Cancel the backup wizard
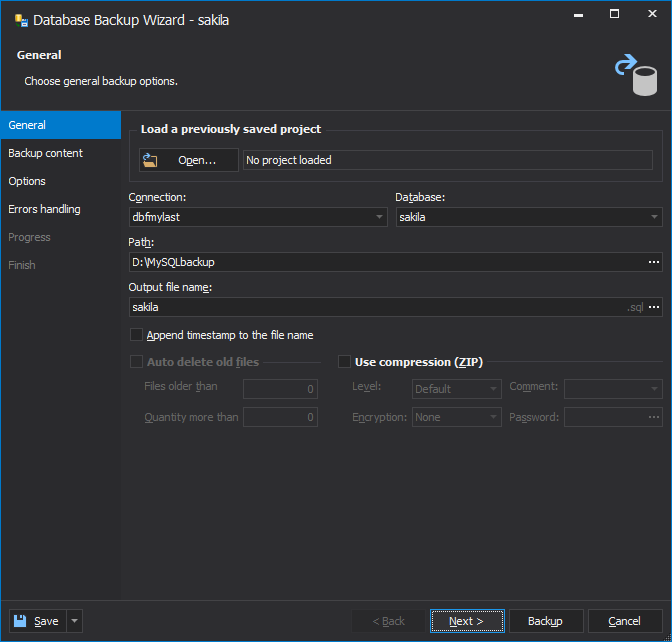Viewport: 672px width, 642px height. coord(625,621)
